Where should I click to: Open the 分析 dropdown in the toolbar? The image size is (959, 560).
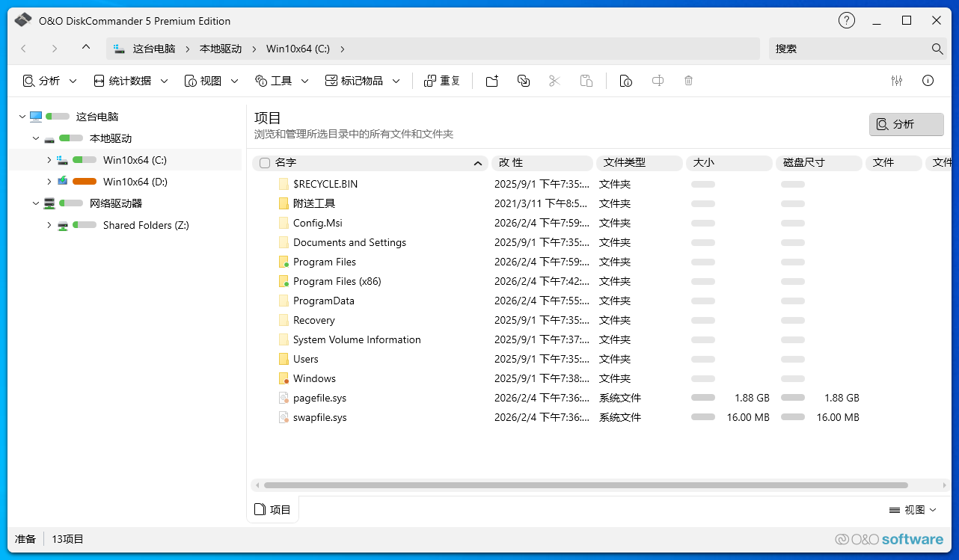pyautogui.click(x=49, y=81)
